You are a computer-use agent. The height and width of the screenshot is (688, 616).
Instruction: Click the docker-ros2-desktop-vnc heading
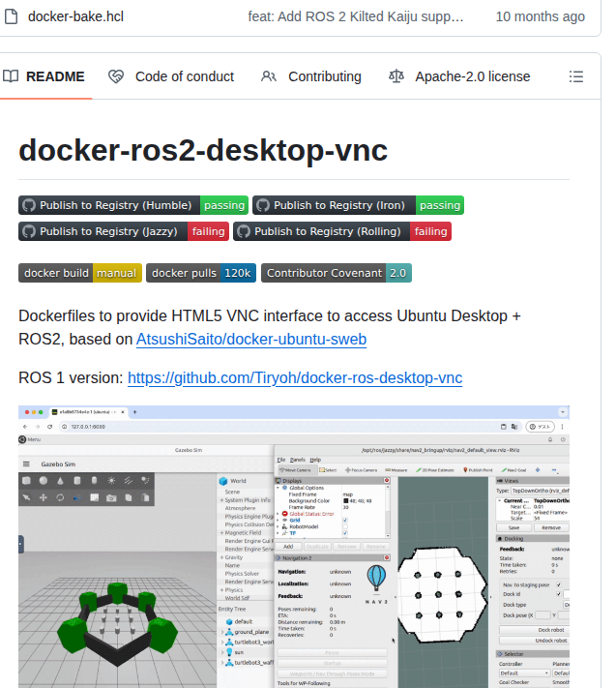[203, 151]
